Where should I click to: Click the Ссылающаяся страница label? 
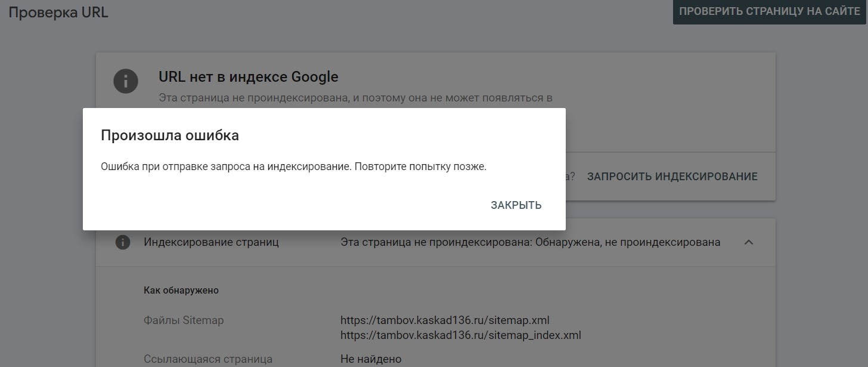coord(208,359)
